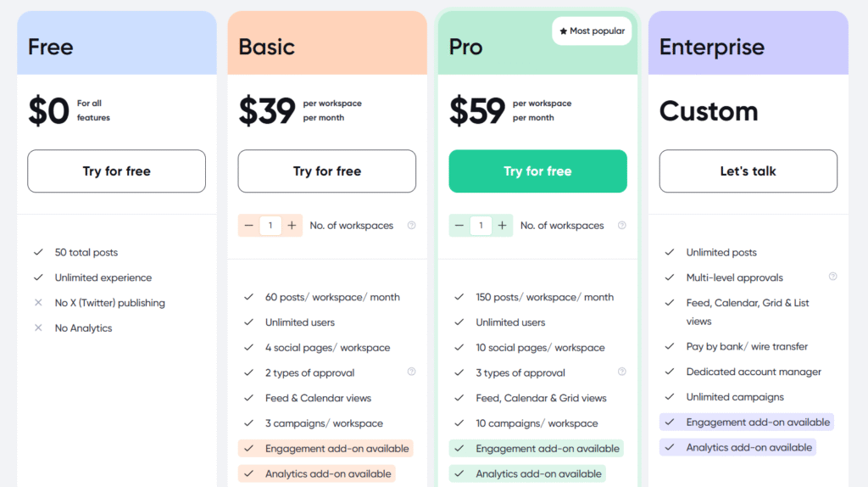
Task: Click the Enterprise Engagement add-on available highlight
Action: click(x=746, y=423)
